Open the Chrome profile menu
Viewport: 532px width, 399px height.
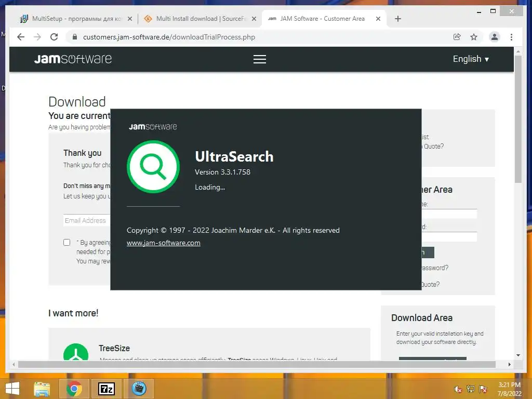click(495, 37)
